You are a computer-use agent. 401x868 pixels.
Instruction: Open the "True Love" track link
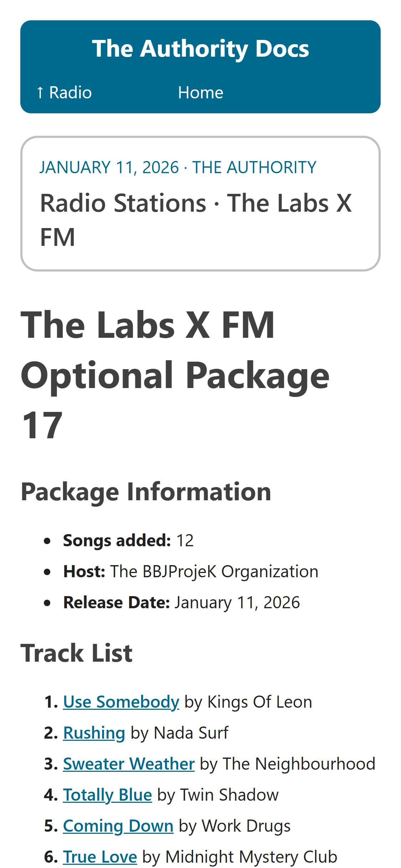pos(100,857)
